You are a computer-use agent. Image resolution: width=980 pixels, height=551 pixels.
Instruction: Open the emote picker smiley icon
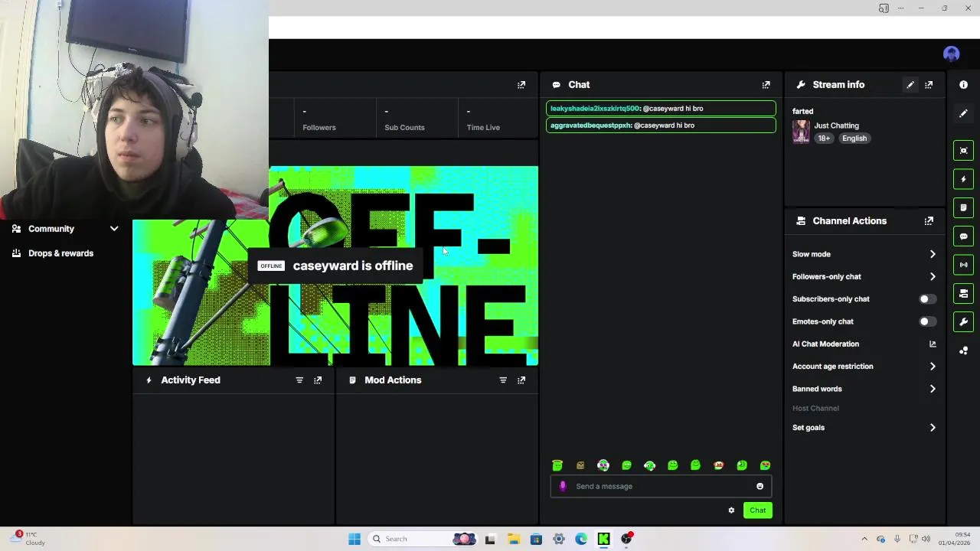(759, 487)
